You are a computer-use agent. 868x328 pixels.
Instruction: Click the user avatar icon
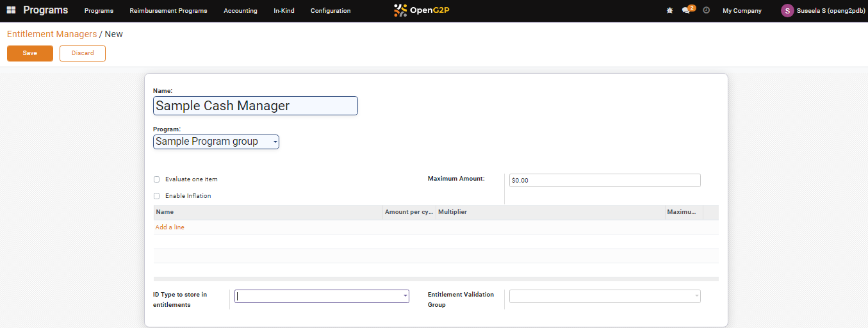pyautogui.click(x=787, y=10)
